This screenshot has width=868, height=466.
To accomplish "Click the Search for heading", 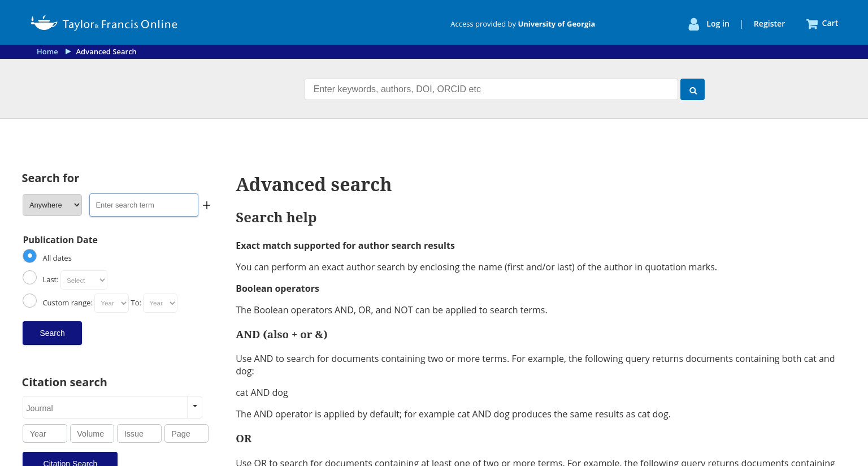I will (50, 178).
